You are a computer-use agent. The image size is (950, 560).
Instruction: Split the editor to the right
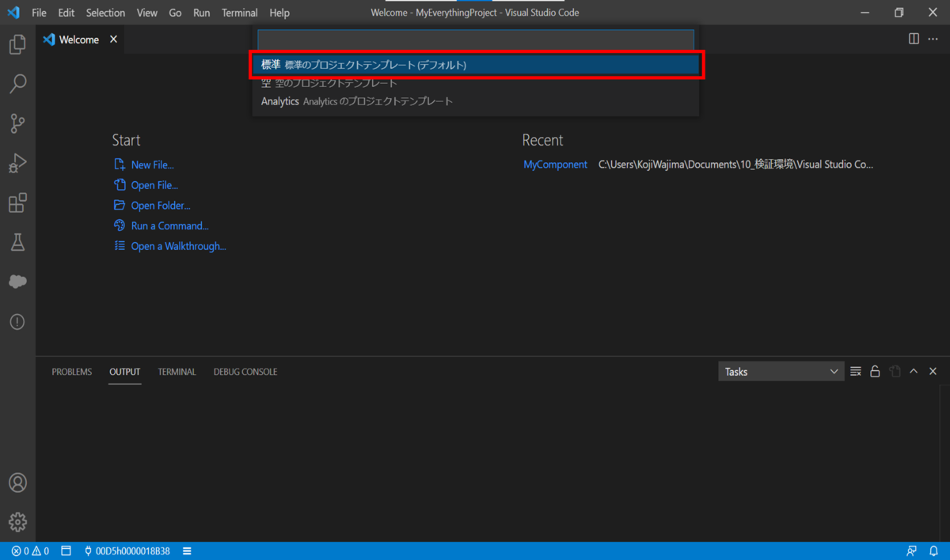click(914, 39)
